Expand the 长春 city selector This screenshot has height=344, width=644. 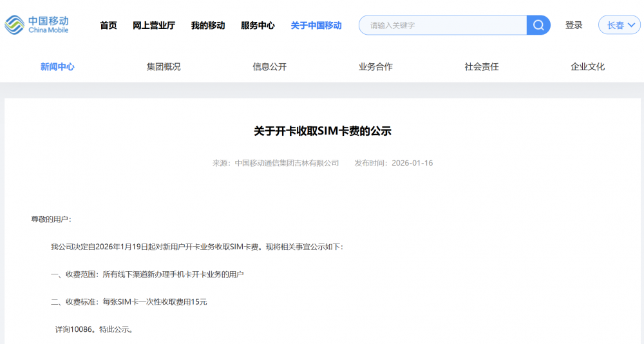[619, 25]
